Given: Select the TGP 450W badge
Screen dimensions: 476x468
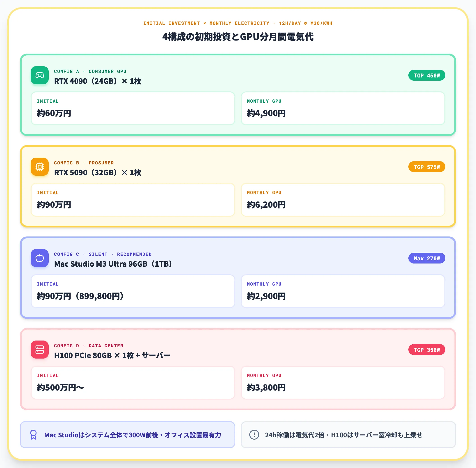Looking at the screenshot, I should 427,75.
